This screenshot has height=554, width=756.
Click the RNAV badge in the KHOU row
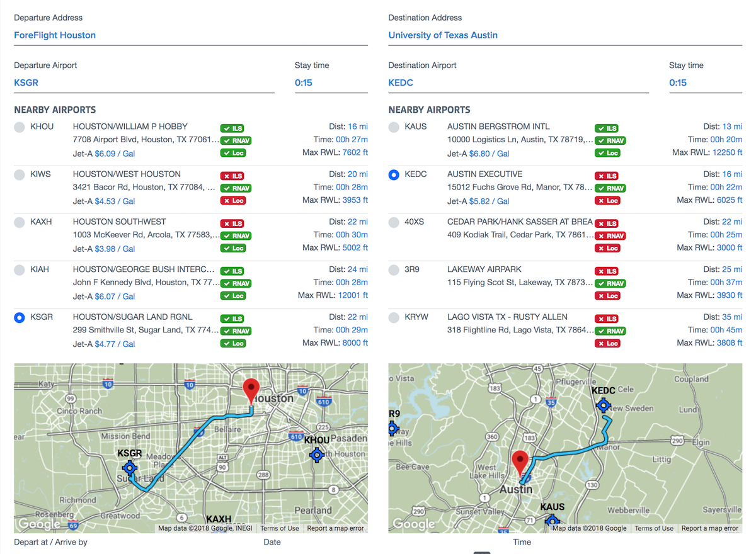[x=236, y=140]
